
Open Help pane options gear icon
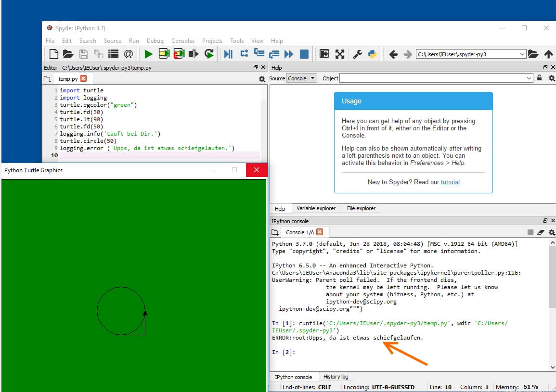(552, 78)
